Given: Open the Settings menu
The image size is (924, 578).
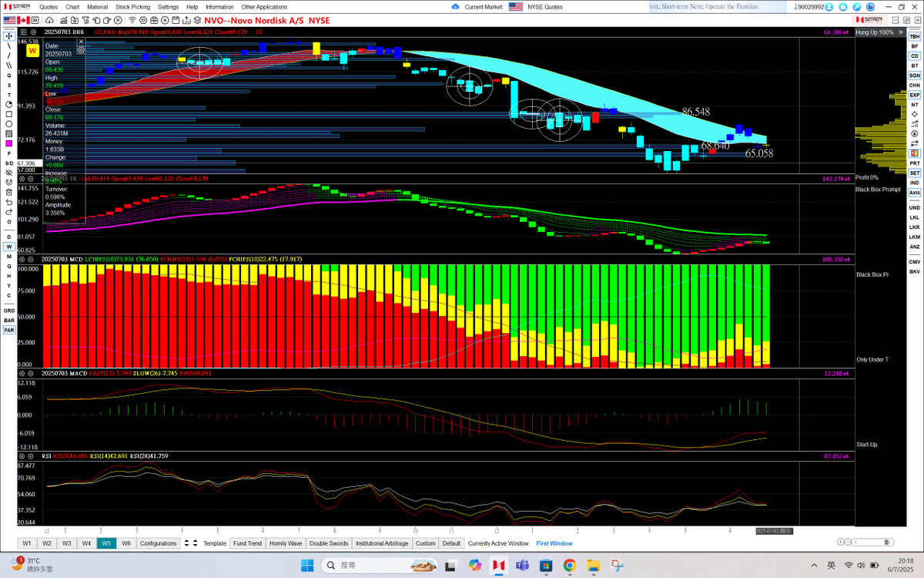Looking at the screenshot, I should point(168,7).
